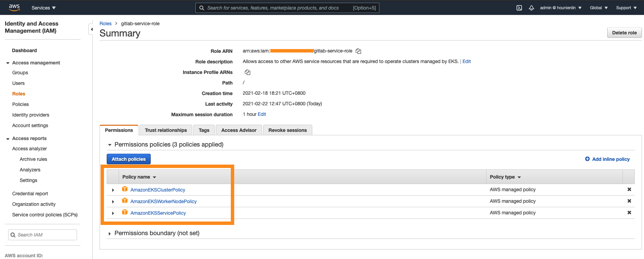Click the Add inline policy link
644x259 pixels.
click(x=611, y=159)
